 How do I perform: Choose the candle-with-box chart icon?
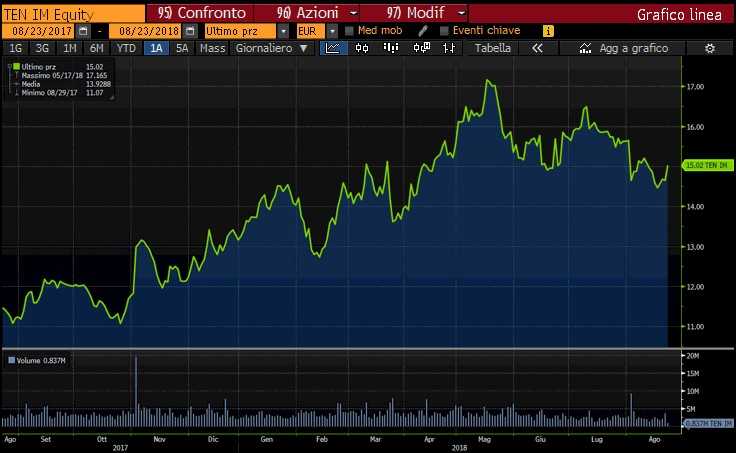pos(422,48)
